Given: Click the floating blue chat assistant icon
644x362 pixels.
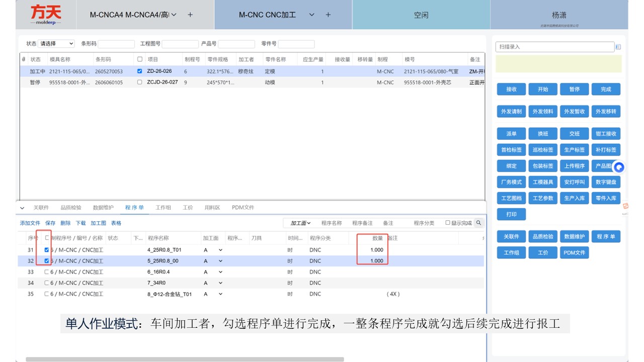Looking at the screenshot, I should click(x=619, y=167).
